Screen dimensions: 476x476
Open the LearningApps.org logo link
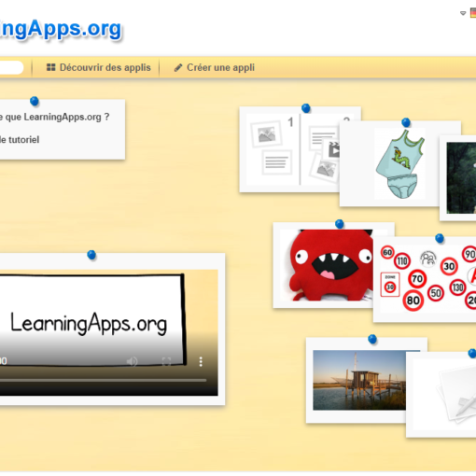pos(61,30)
